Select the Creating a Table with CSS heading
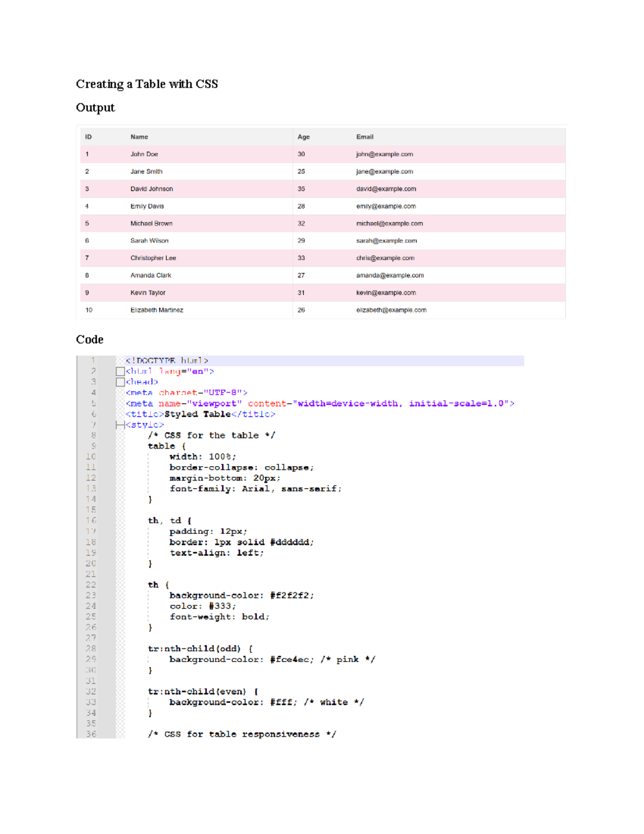 pos(147,84)
